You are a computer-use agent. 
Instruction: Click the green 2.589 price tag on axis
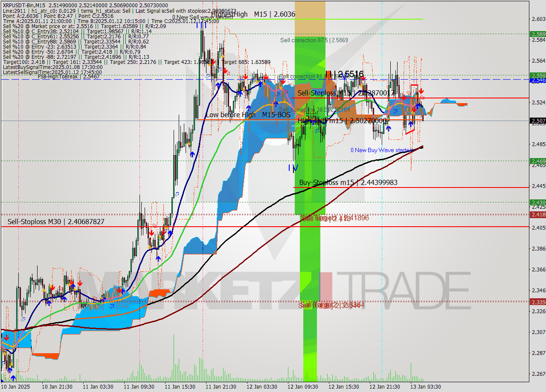(x=538, y=34)
